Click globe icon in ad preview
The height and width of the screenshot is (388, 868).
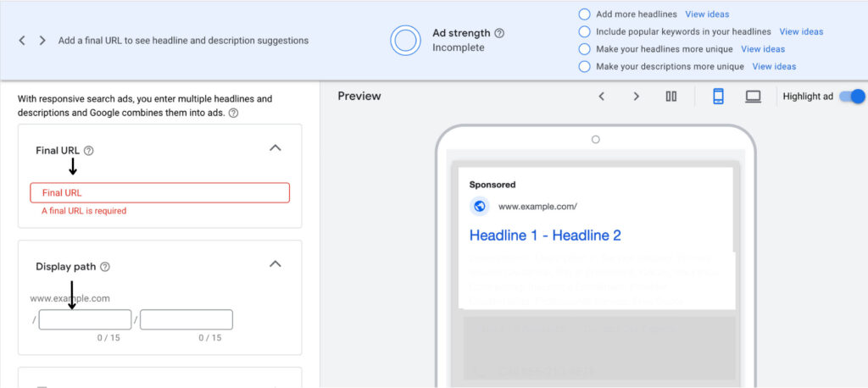[x=480, y=207]
